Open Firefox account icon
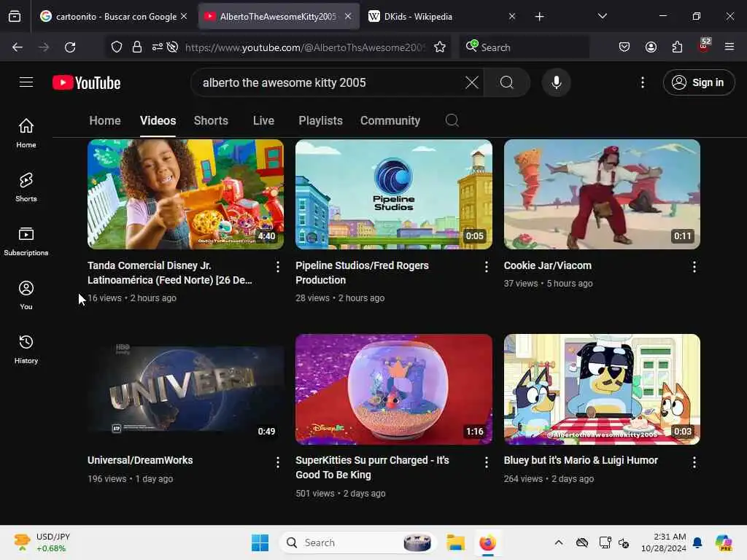 (651, 47)
